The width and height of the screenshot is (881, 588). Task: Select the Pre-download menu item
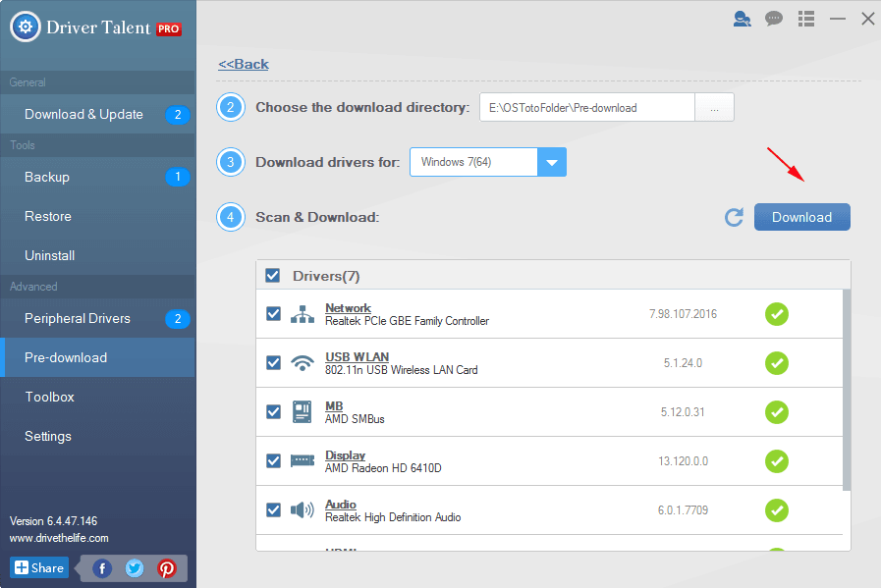(98, 357)
